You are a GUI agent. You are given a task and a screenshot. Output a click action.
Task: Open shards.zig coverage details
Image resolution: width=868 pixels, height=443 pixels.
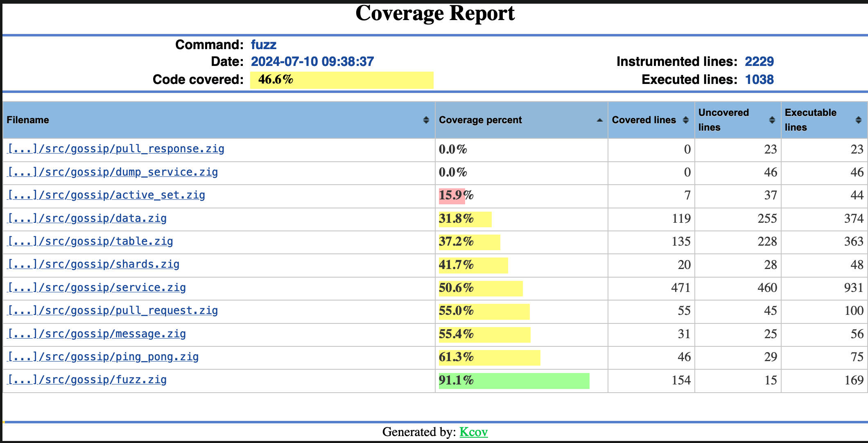pos(94,264)
